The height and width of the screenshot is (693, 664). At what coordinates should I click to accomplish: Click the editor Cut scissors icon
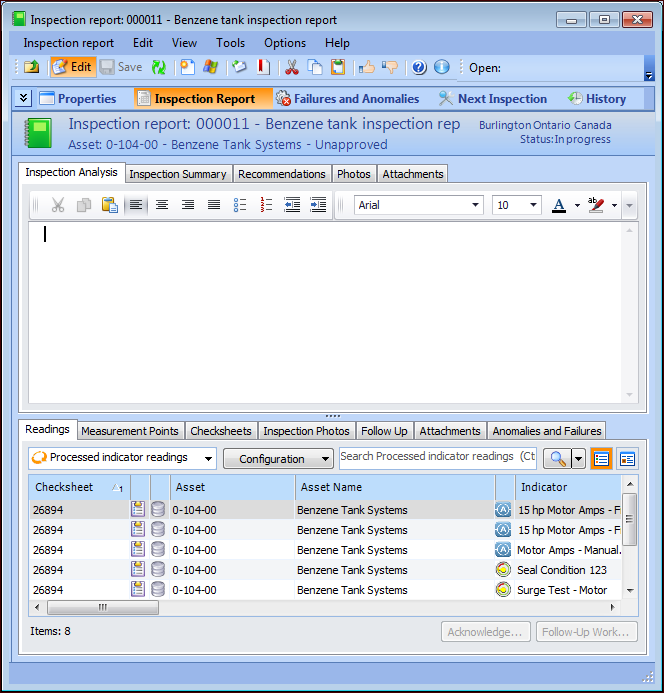(58, 205)
